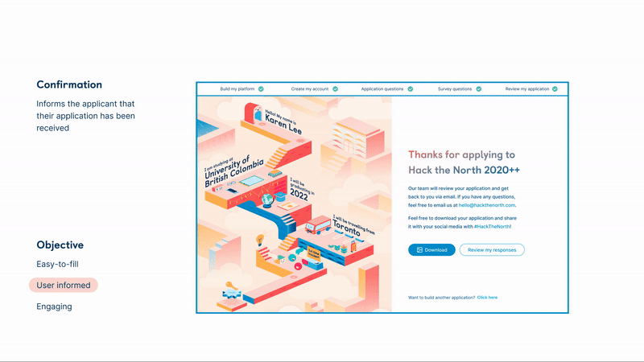The width and height of the screenshot is (644, 362).
Task: Click the key and gear illustration
Action: click(x=231, y=290)
